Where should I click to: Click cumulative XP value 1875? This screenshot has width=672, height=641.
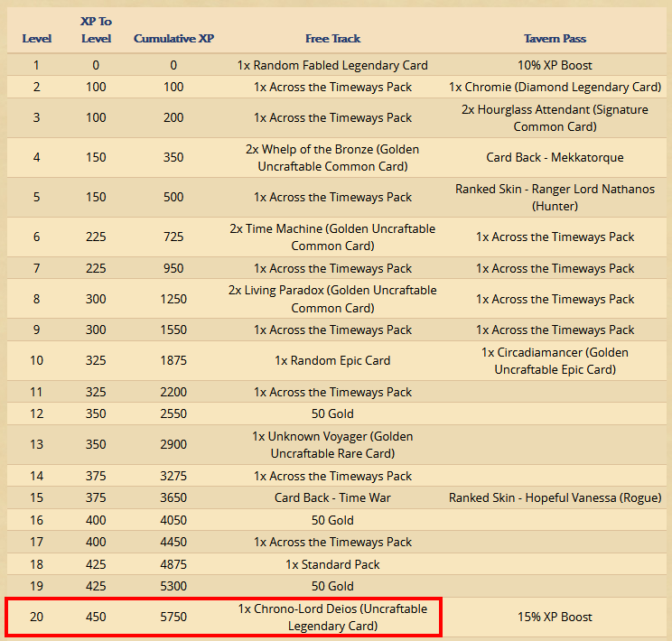(x=173, y=360)
